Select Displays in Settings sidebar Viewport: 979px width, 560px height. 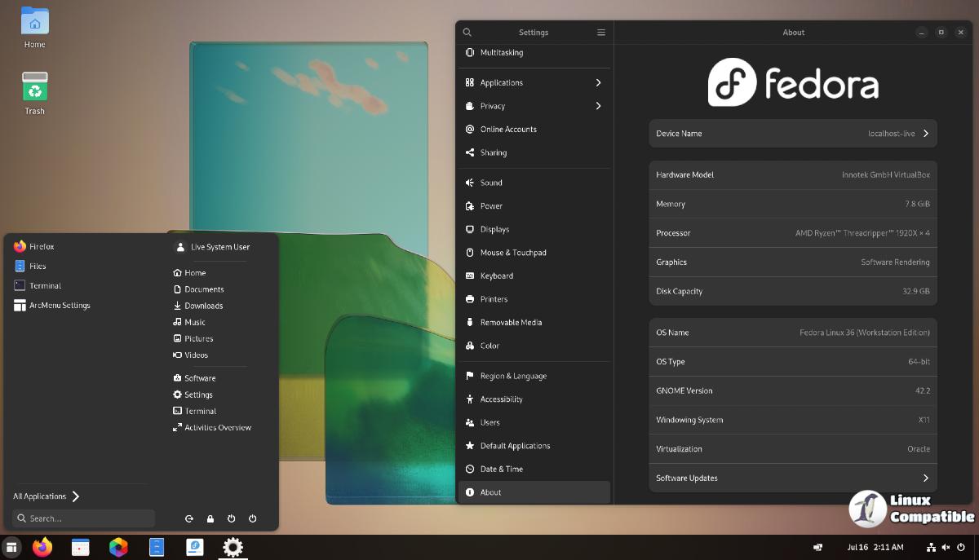(494, 229)
